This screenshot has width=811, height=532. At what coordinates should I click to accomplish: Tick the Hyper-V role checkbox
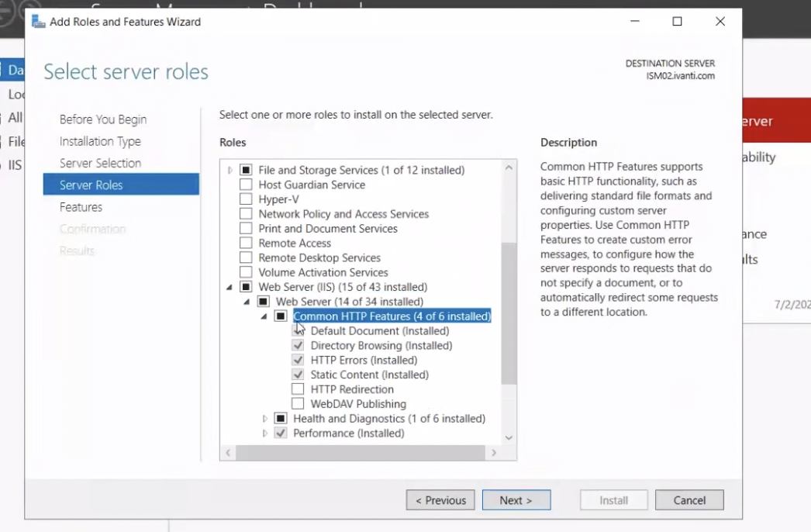click(x=246, y=199)
